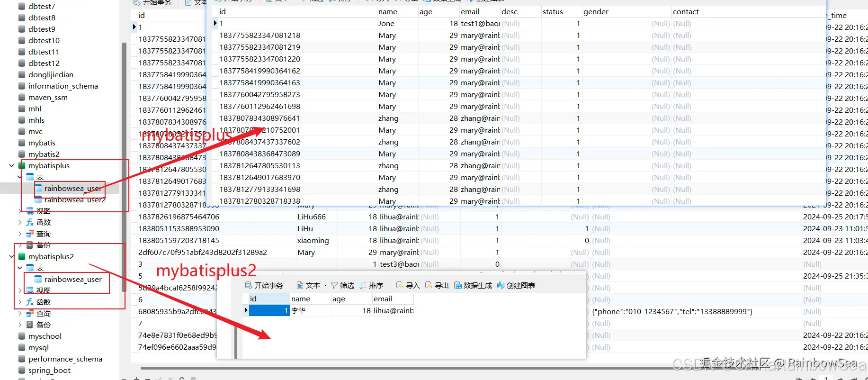Collapse the mybatisplus2 database node
This screenshot has height=380, width=868.
click(x=11, y=256)
